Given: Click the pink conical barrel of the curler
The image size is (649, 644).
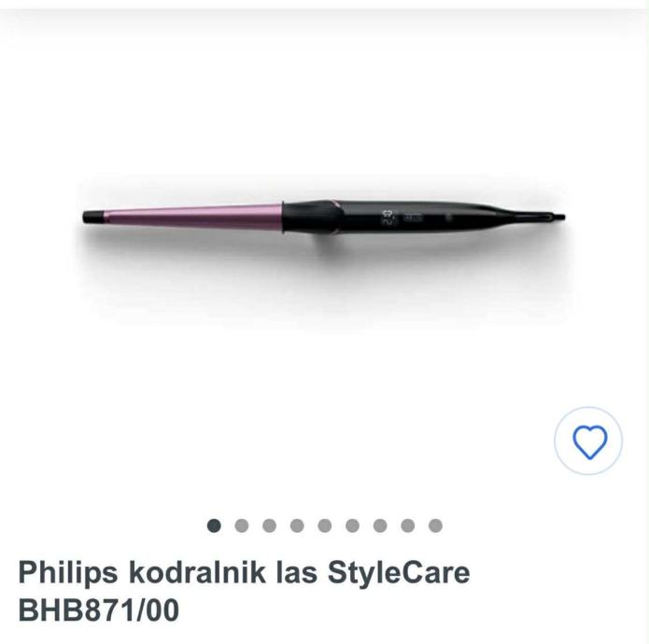Looking at the screenshot, I should (192, 217).
